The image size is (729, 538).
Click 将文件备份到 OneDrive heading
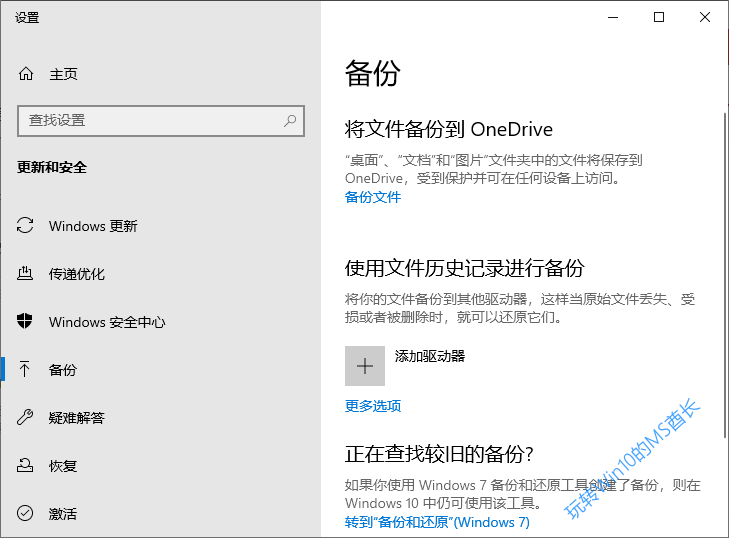[449, 129]
